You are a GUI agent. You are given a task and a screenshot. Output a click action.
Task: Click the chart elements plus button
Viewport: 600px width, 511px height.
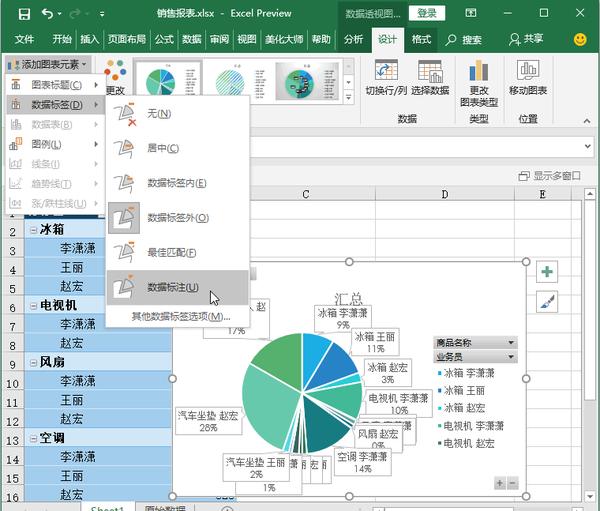[x=547, y=272]
